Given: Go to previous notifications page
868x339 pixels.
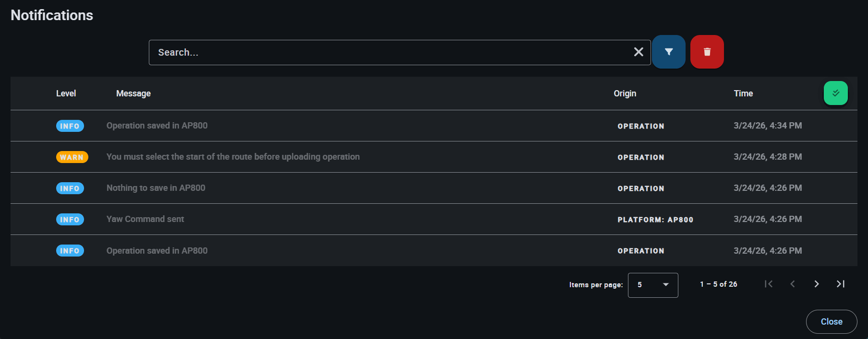Looking at the screenshot, I should [x=793, y=284].
